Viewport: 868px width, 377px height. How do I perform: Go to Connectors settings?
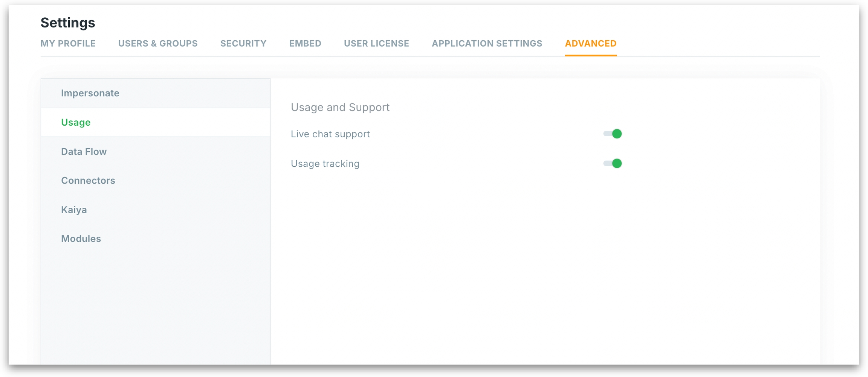click(88, 181)
